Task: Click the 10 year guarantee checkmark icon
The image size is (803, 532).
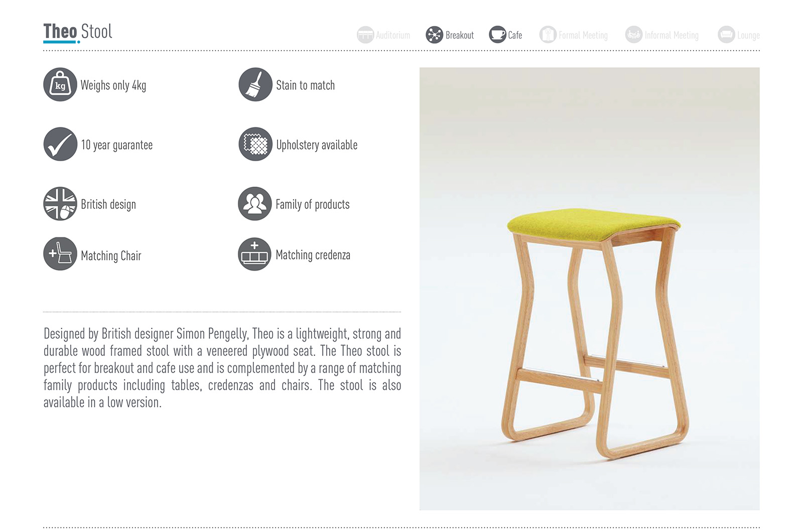Action: (x=60, y=144)
